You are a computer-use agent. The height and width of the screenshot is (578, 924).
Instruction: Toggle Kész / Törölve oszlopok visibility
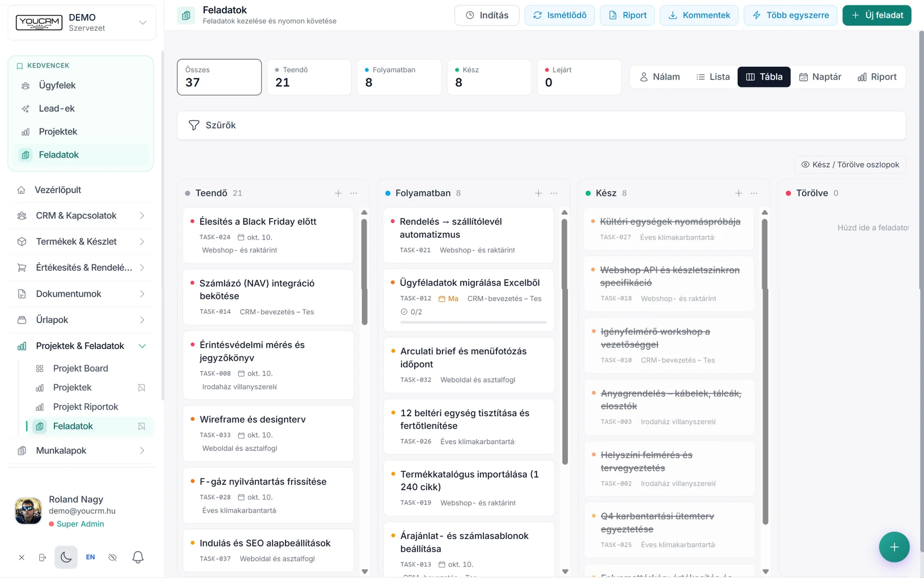[x=850, y=165]
